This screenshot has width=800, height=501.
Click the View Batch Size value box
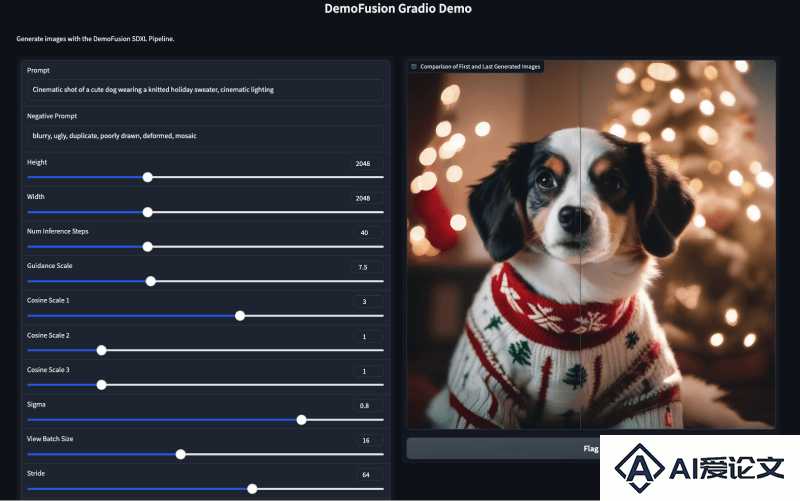[369, 440]
